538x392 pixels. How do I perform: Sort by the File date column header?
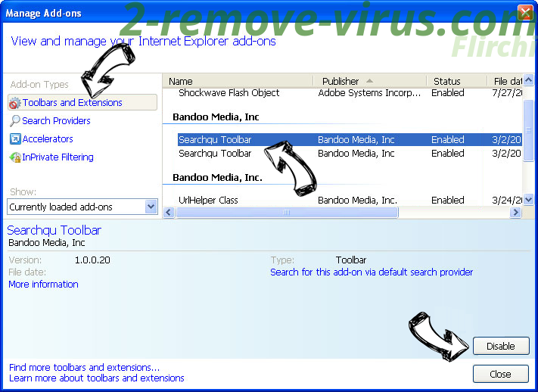point(505,82)
